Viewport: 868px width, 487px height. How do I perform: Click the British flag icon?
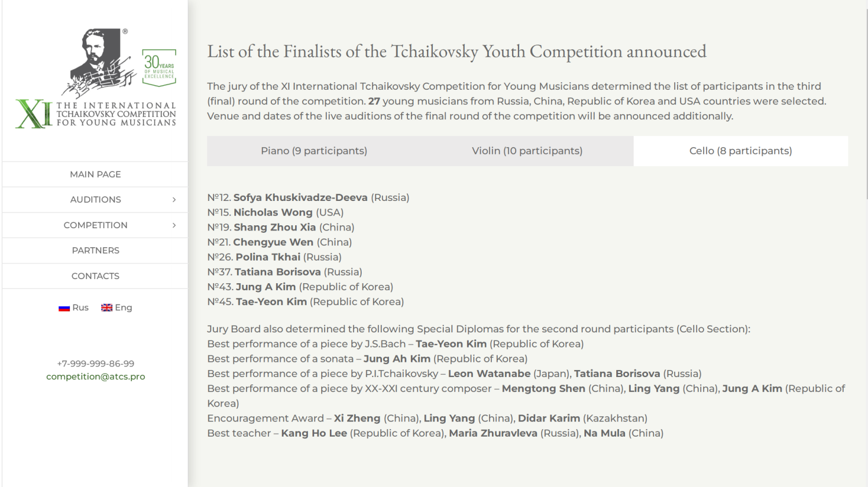106,307
